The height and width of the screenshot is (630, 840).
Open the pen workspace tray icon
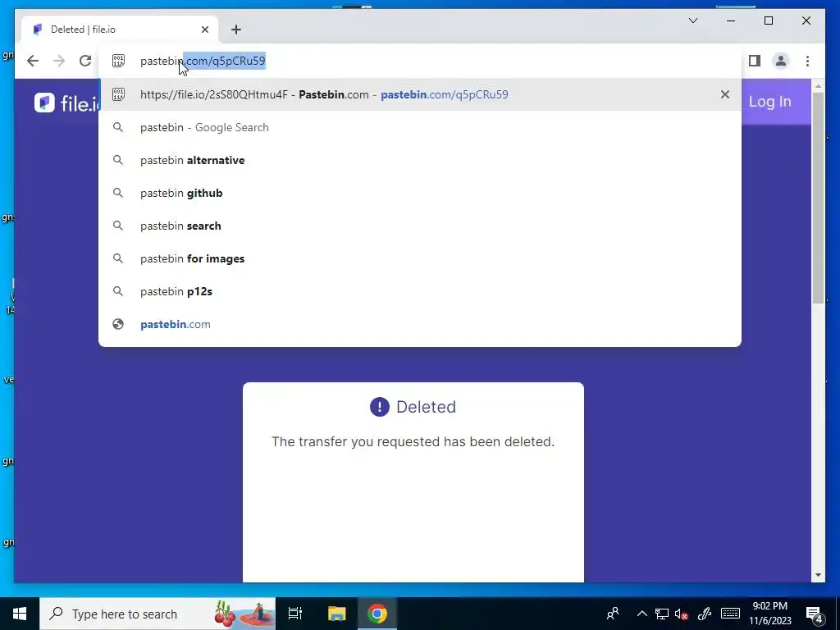pyautogui.click(x=705, y=614)
